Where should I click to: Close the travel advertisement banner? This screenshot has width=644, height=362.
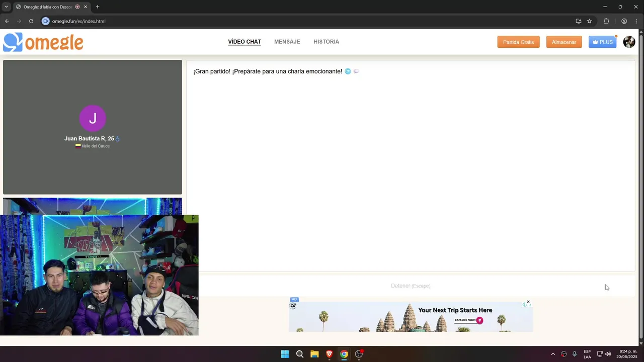[x=528, y=302]
